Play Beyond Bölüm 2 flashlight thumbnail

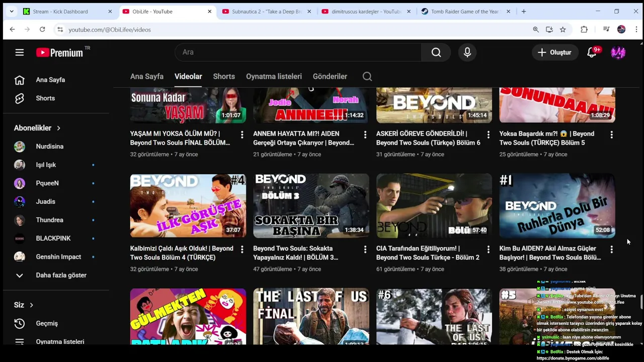click(x=434, y=206)
